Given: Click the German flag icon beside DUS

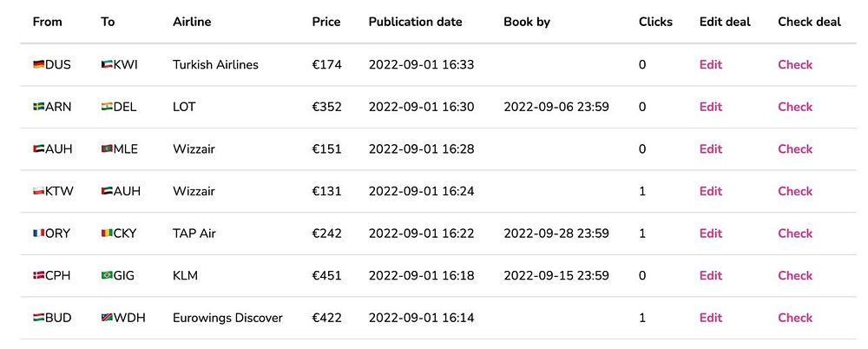Looking at the screenshot, I should click(x=39, y=65).
